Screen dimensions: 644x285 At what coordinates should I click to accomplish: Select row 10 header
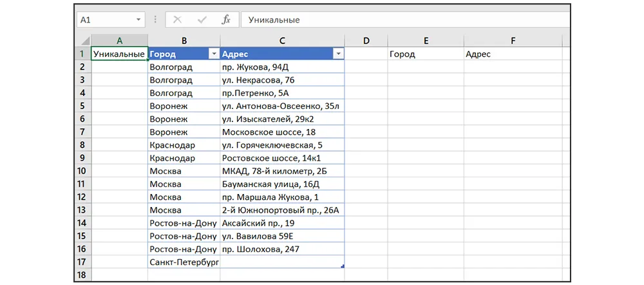82,172
